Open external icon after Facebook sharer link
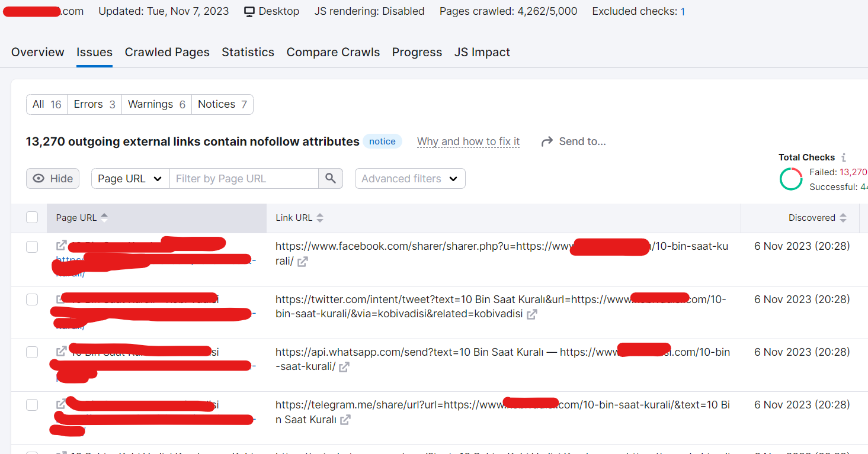The height and width of the screenshot is (454, 868). click(x=303, y=262)
